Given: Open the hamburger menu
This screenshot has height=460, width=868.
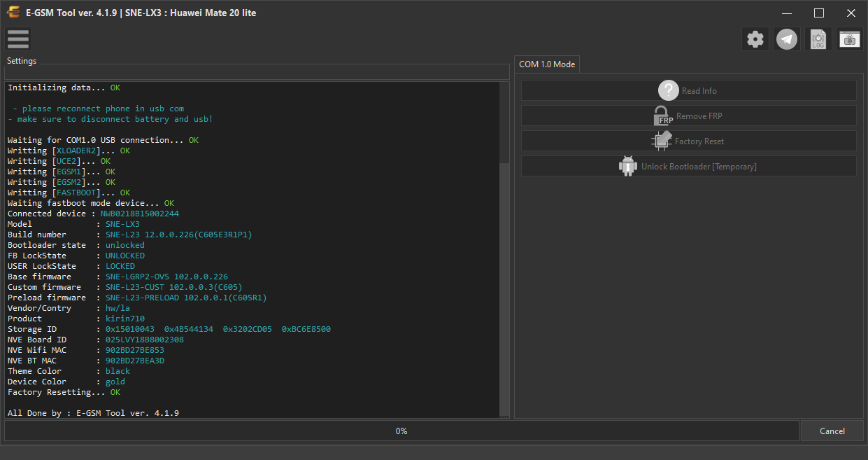Looking at the screenshot, I should pos(18,39).
